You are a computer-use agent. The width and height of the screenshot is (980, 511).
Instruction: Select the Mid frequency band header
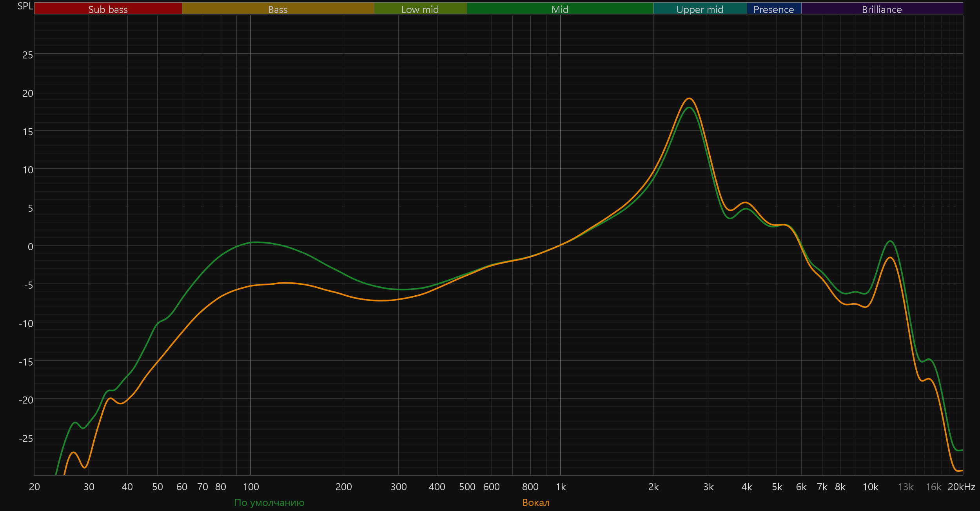pos(560,9)
